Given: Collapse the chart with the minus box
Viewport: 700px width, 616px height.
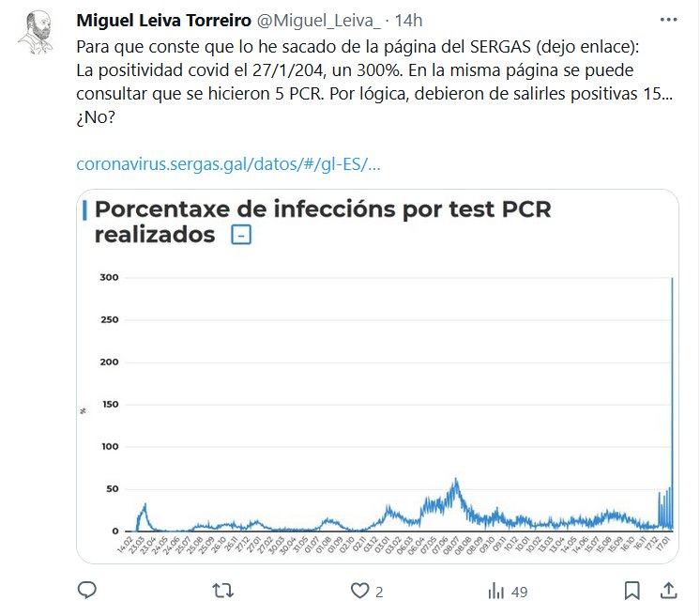Looking at the screenshot, I should point(240,235).
